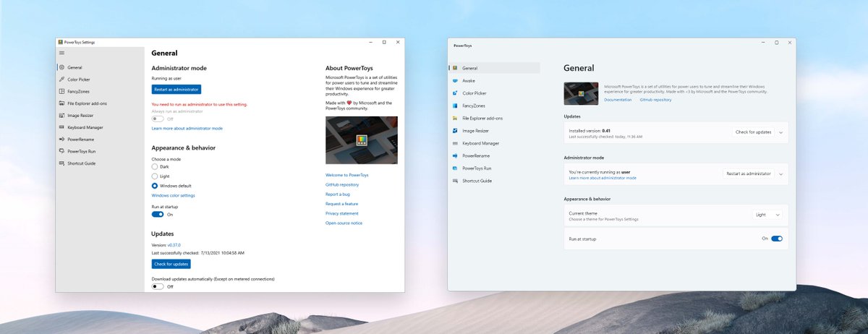Select the Windows default radio button
This screenshot has height=334, width=868.
point(155,186)
